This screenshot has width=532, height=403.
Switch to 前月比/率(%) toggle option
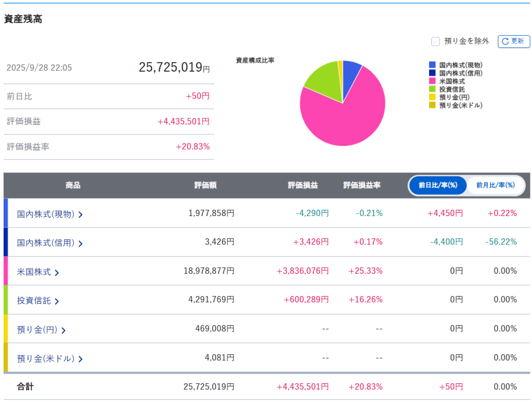tap(495, 185)
